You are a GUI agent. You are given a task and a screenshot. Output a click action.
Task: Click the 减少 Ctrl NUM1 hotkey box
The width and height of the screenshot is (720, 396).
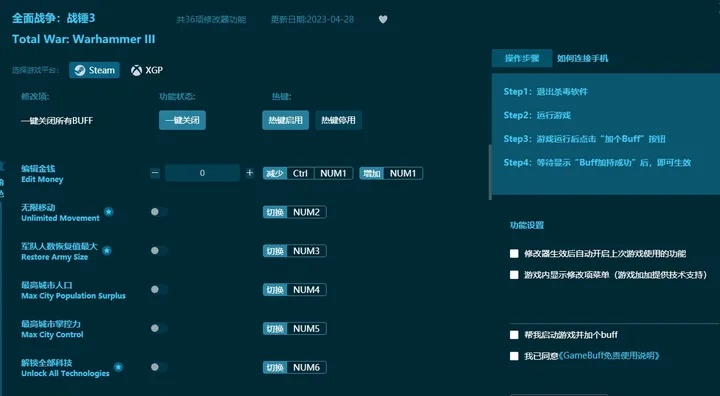click(308, 173)
